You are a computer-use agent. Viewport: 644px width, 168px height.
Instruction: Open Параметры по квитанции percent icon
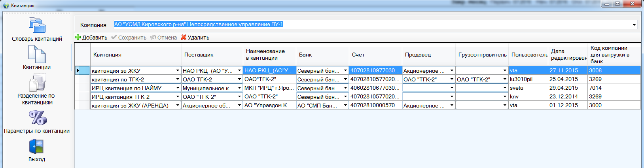(37, 118)
